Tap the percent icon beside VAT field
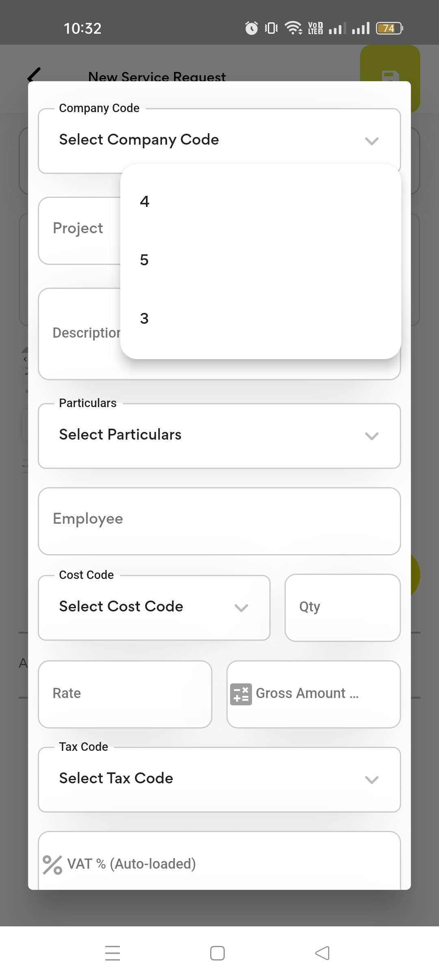The width and height of the screenshot is (439, 980). [52, 865]
